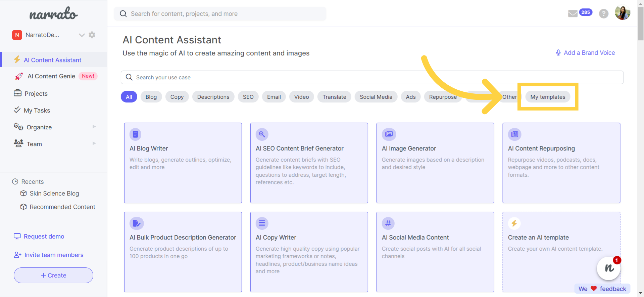The image size is (644, 297).
Task: Select the Blog filter tab
Action: click(151, 97)
